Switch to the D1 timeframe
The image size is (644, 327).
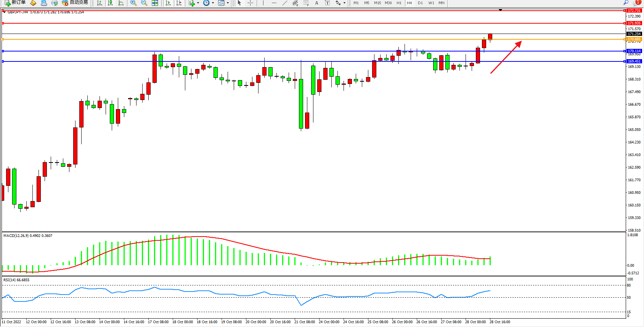[420, 3]
